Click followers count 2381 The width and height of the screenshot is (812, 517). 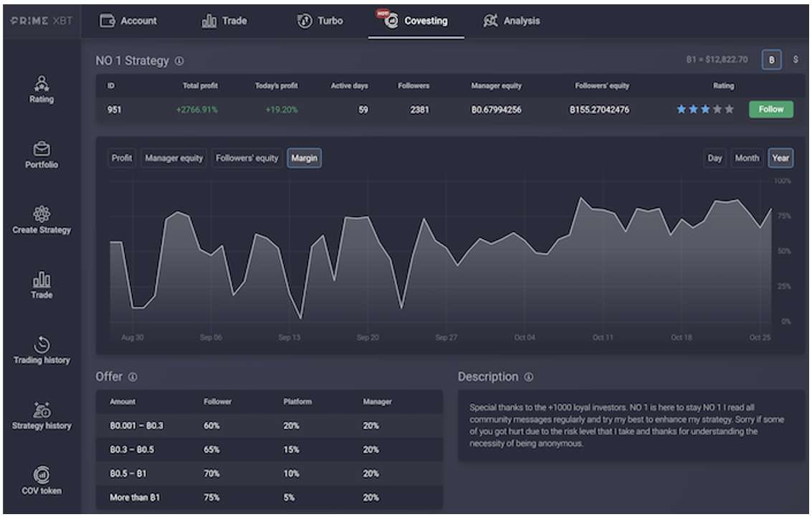[419, 110]
